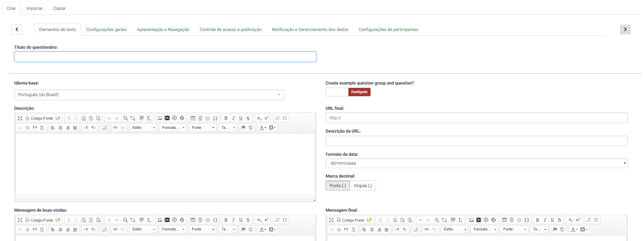Click Italic icon in Mensagem final editor
644x241 pixels.
click(545, 220)
